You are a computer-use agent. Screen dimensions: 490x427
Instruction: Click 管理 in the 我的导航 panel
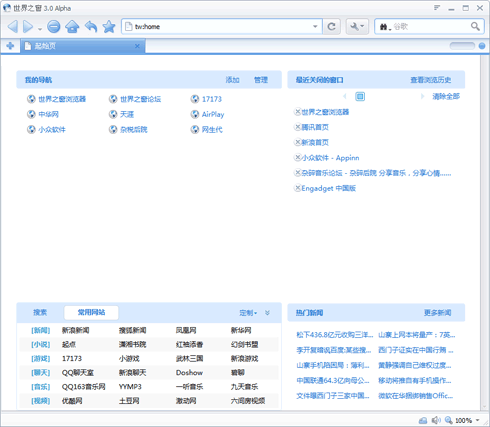(261, 80)
